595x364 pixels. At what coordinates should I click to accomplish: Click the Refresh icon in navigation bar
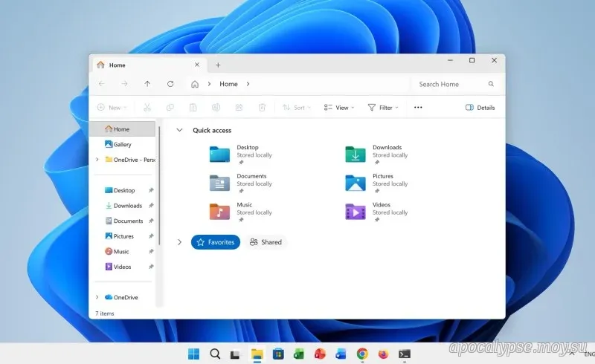click(170, 84)
